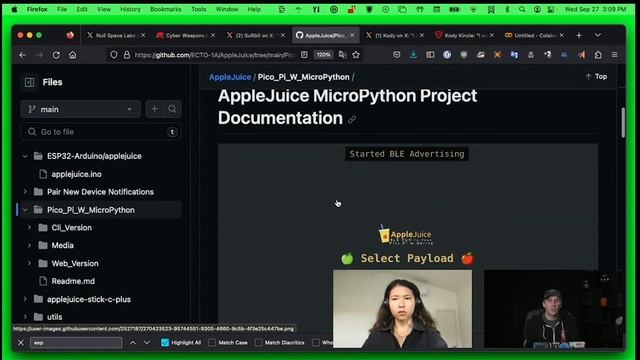The width and height of the screenshot is (640, 360).
Task: Jump to next find match arrow
Action: 147,342
